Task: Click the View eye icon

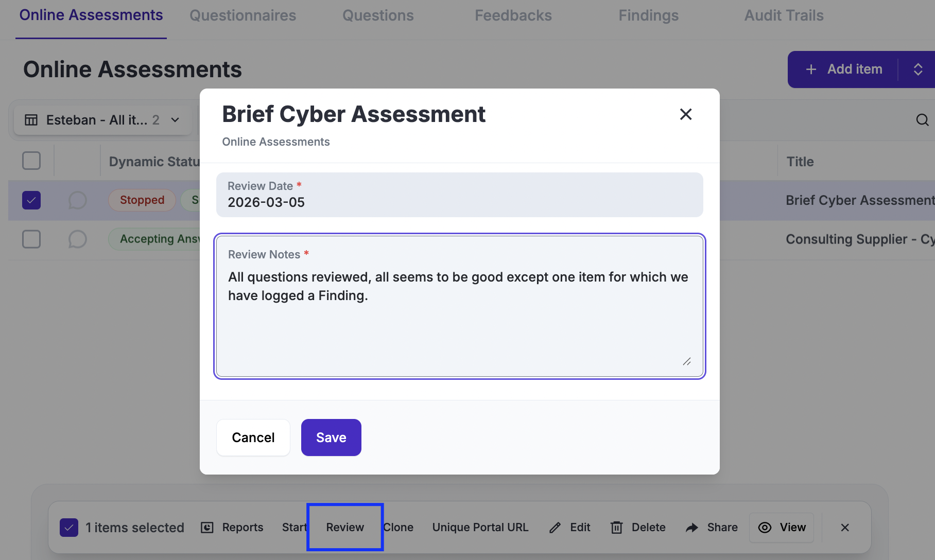Action: coord(765,528)
